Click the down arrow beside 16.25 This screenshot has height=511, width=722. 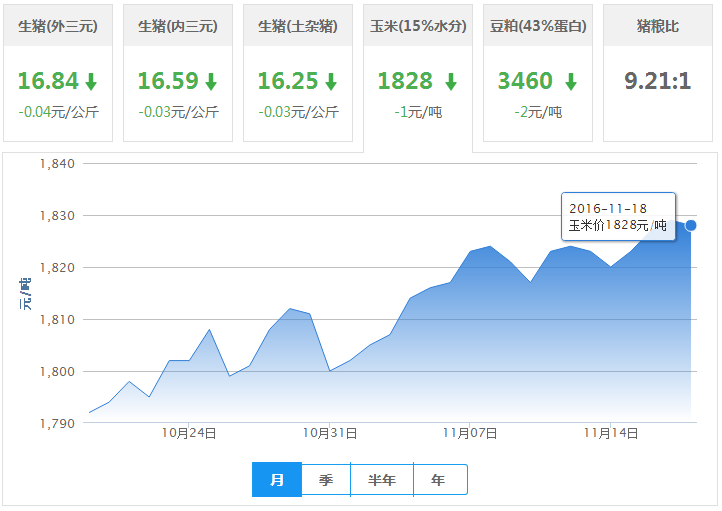click(x=331, y=81)
